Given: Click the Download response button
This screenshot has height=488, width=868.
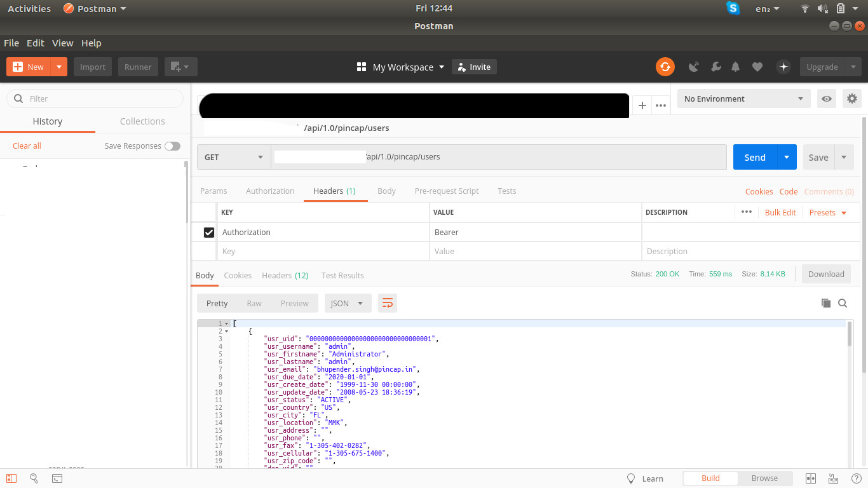Looking at the screenshot, I should (x=826, y=274).
